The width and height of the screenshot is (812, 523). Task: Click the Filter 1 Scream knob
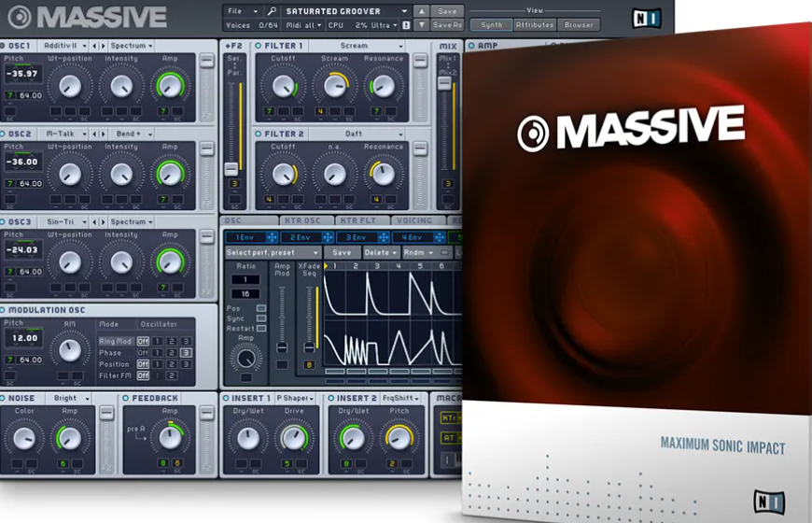(x=334, y=86)
